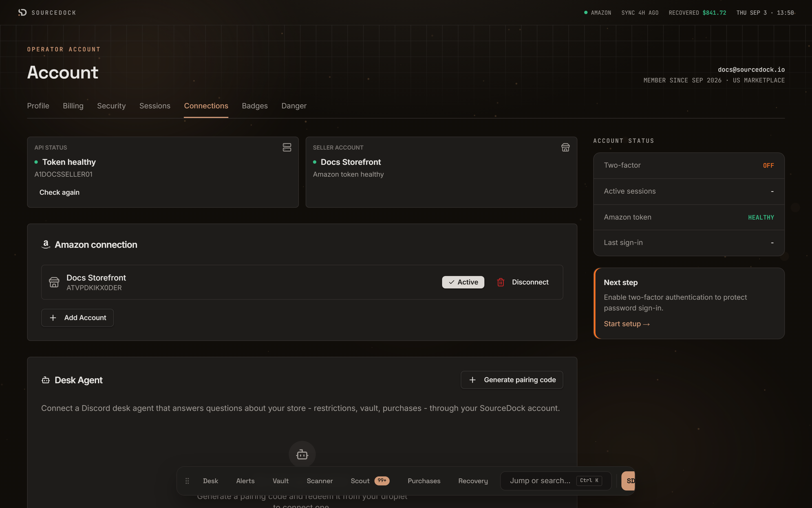Open Purchases in the bottom dock
The height and width of the screenshot is (508, 812).
[424, 481]
